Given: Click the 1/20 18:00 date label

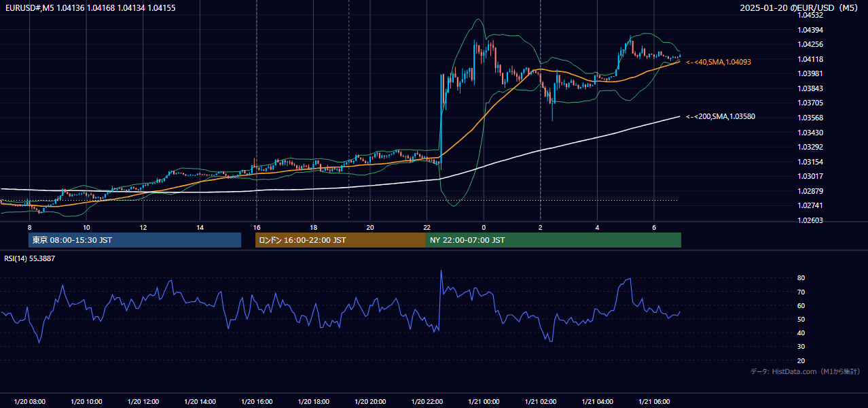Looking at the screenshot, I should click(313, 402).
